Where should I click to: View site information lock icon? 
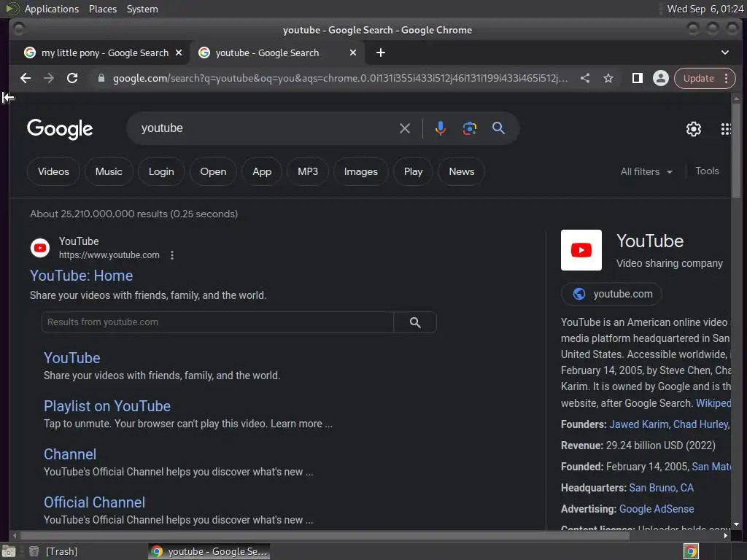[101, 79]
